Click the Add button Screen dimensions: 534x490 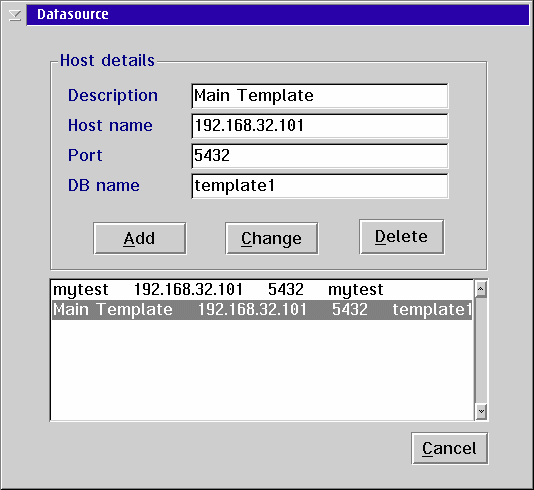[x=140, y=238]
